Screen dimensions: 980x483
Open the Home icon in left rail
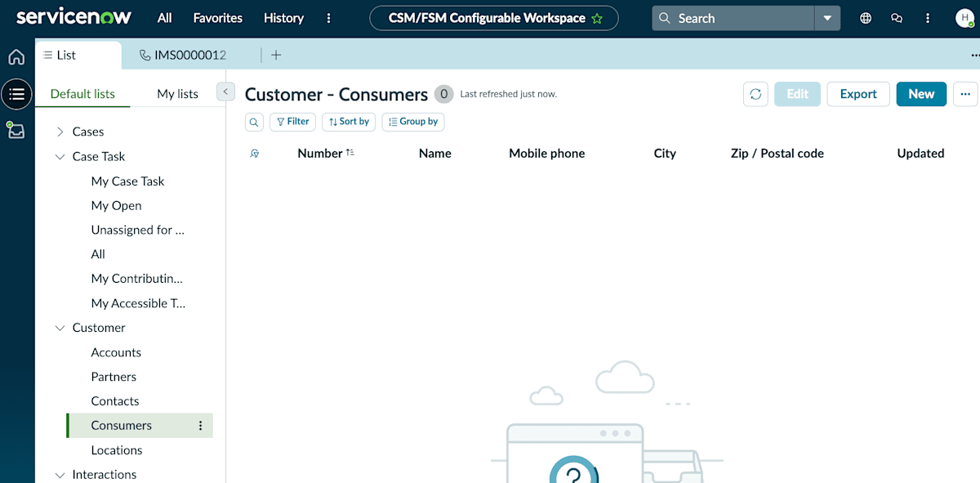[16, 57]
